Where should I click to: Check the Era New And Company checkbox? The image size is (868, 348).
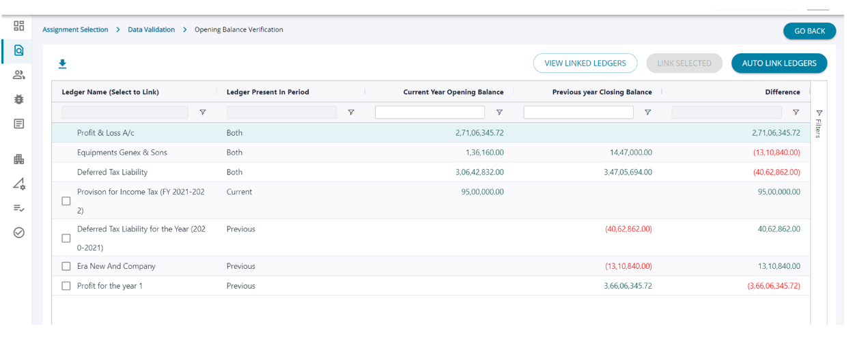point(66,266)
